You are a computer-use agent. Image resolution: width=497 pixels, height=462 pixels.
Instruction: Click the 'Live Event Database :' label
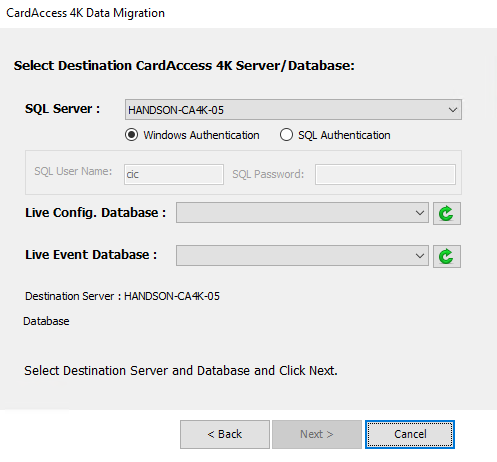[x=91, y=255]
